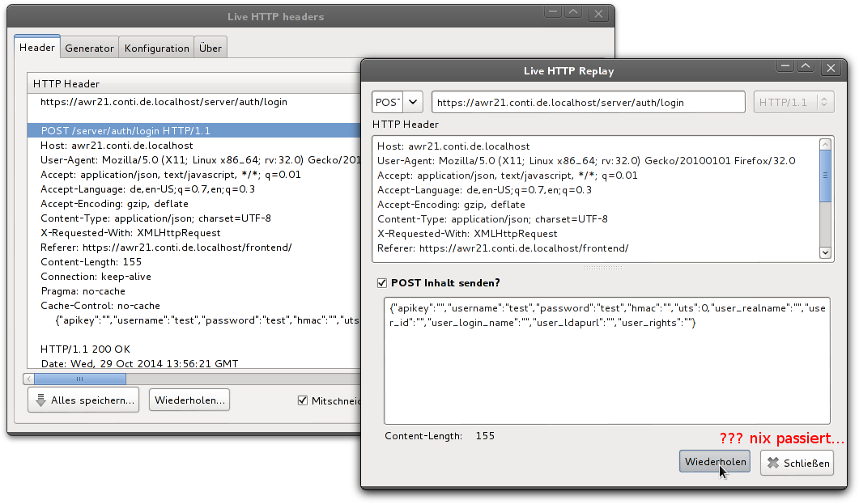Click the save icon on Alles speichern

tap(40, 400)
